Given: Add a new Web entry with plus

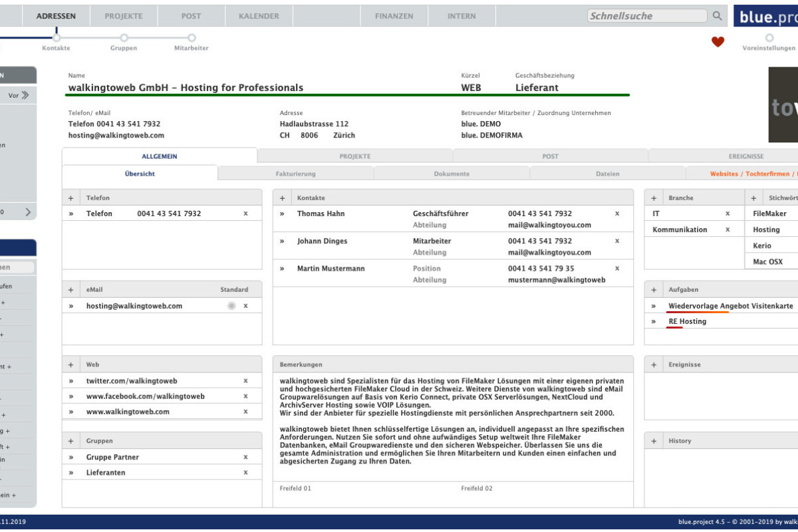Looking at the screenshot, I should [71, 365].
